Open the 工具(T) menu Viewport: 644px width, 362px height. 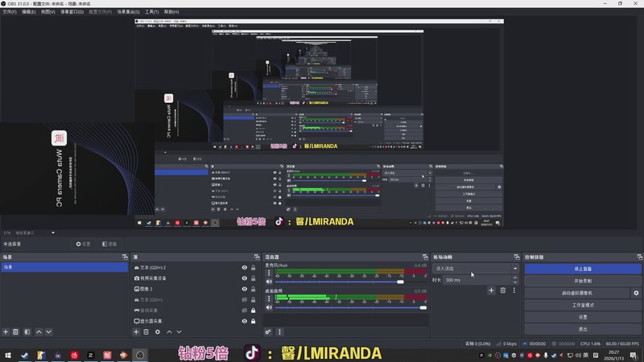[x=151, y=12]
